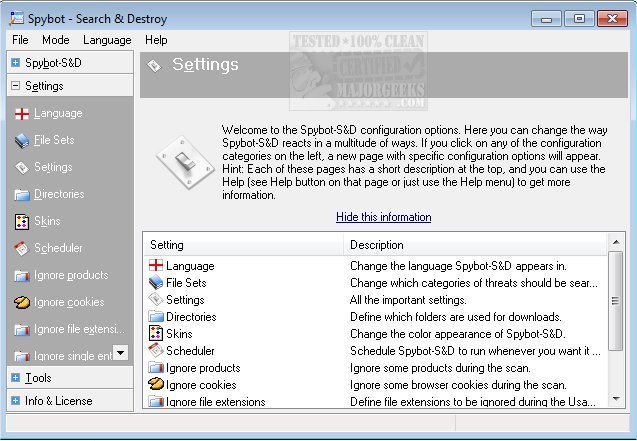Image resolution: width=637 pixels, height=441 pixels.
Task: Click the settings list scroll-down arrow
Action: tap(615, 399)
